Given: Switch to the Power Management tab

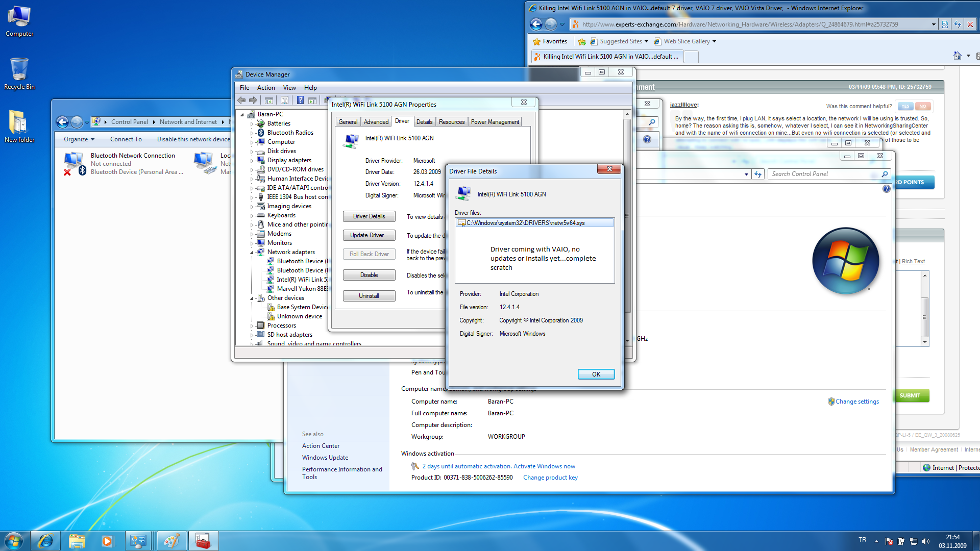Looking at the screenshot, I should [495, 122].
